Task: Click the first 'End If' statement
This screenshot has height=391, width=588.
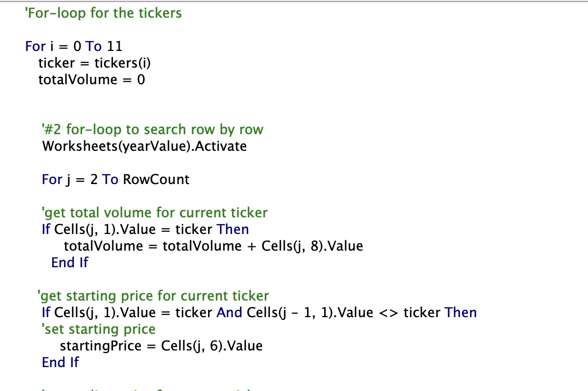Action: (x=70, y=263)
